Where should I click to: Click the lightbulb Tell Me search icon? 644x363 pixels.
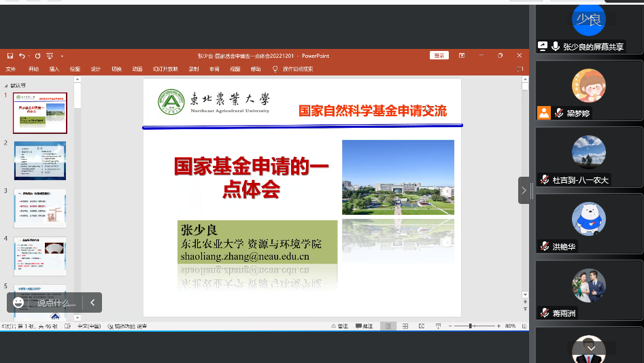275,69
